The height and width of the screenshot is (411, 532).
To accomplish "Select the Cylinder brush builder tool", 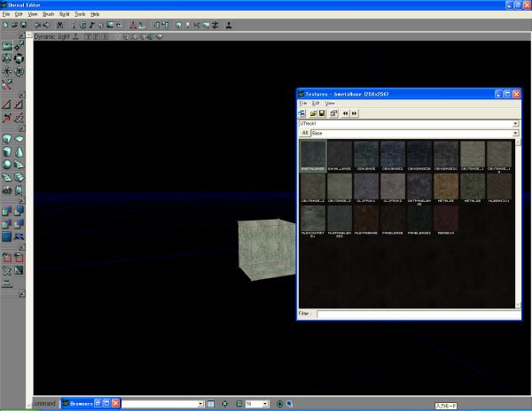I will pyautogui.click(x=7, y=151).
